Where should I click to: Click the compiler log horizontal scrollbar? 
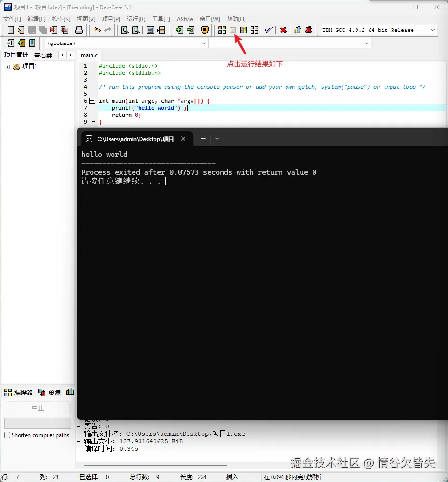tap(155, 465)
